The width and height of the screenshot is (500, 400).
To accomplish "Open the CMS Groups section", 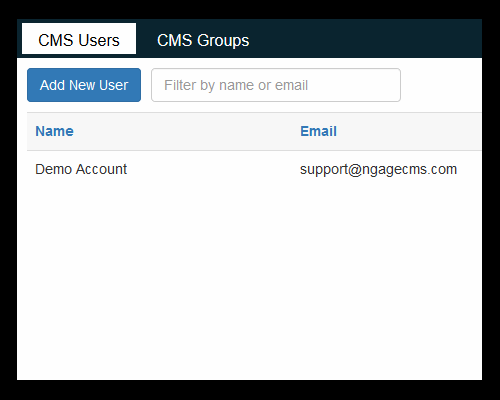I will 203,40.
